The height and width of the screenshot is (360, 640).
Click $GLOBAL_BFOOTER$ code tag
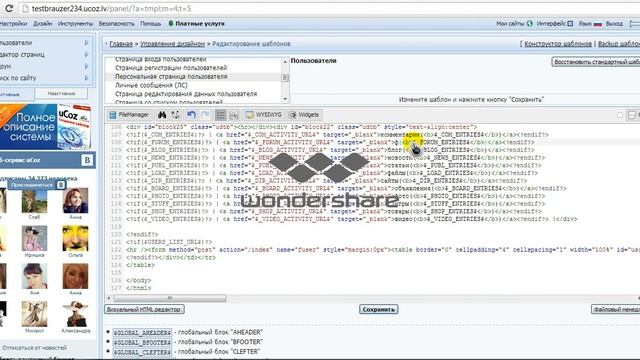(142, 342)
